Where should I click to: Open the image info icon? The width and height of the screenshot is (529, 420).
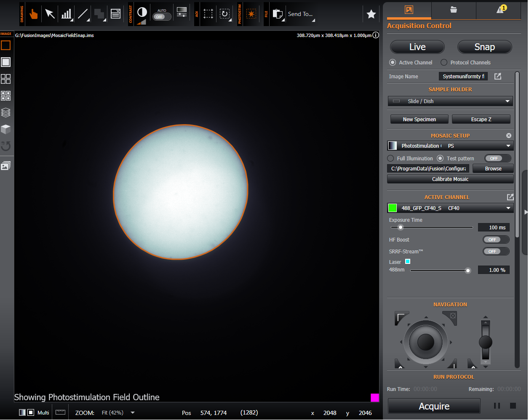pos(376,35)
